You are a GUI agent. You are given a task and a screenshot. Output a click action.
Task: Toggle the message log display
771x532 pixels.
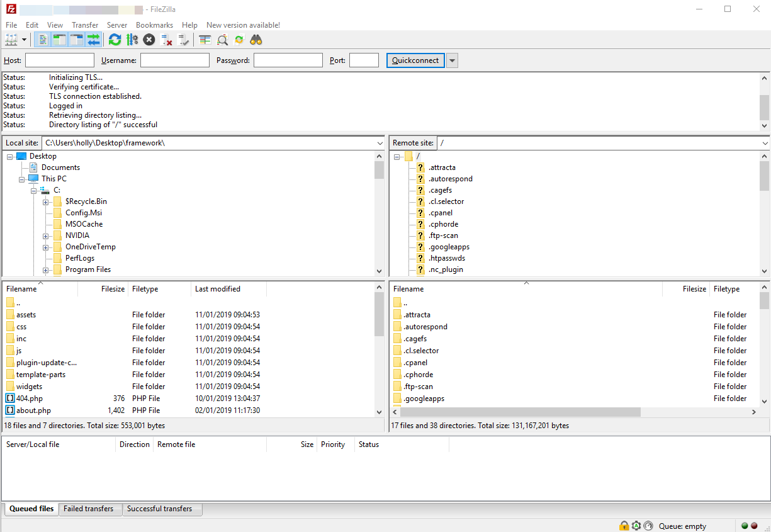click(x=42, y=39)
